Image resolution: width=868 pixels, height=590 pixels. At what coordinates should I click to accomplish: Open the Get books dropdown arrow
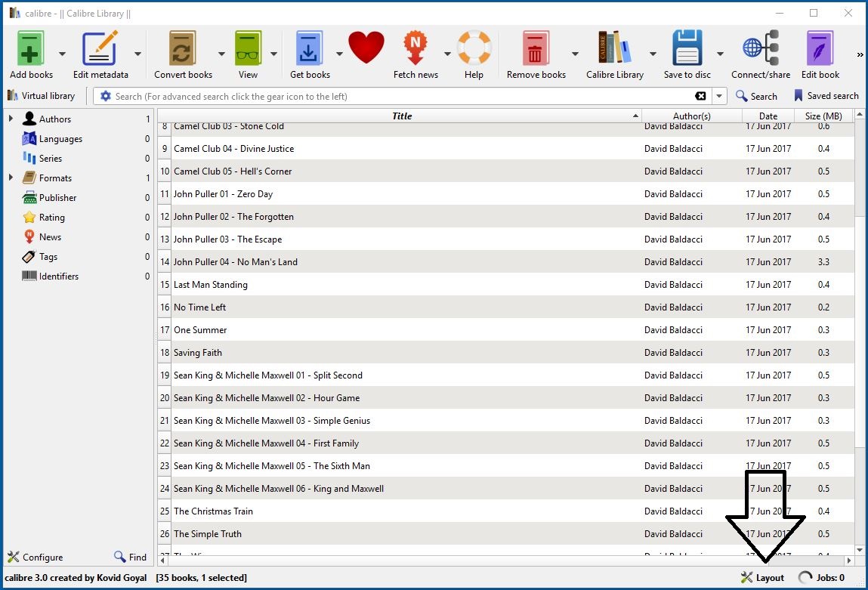point(338,54)
